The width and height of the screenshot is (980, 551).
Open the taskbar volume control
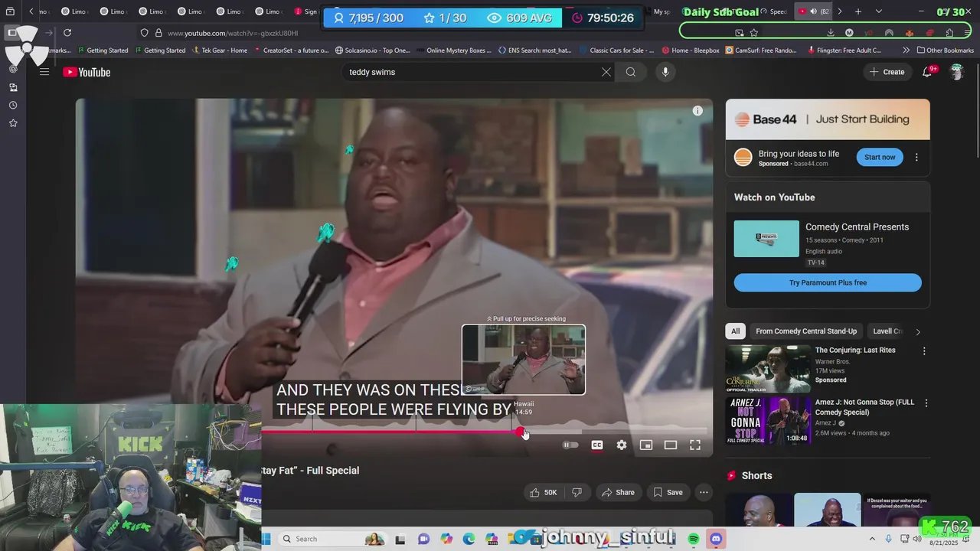[917, 539]
